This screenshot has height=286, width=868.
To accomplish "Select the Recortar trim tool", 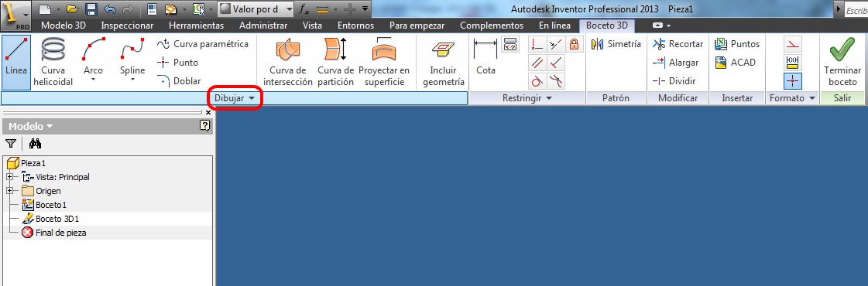I will 678,44.
